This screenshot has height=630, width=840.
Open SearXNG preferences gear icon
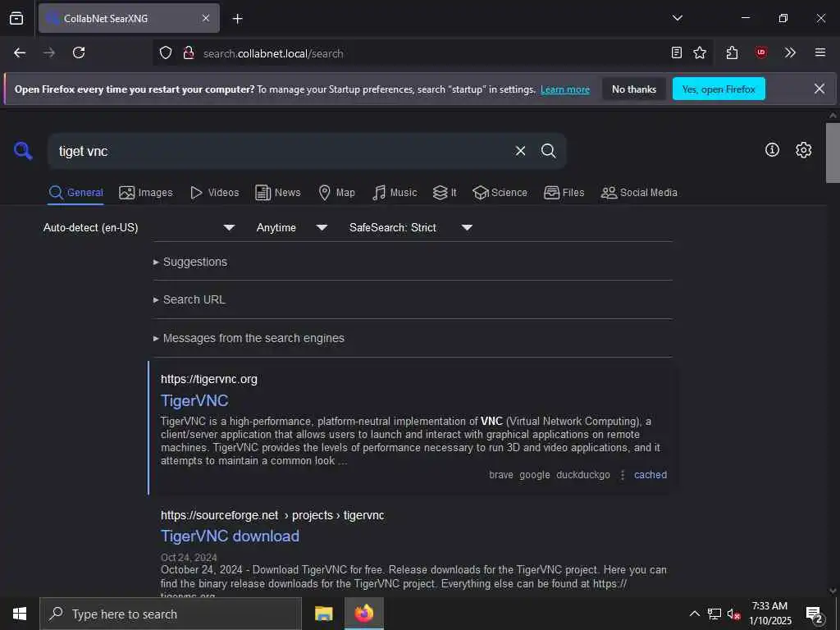[x=804, y=150]
